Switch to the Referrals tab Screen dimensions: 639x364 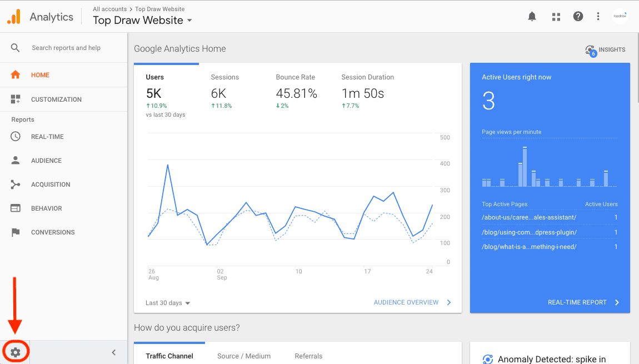[x=308, y=356]
